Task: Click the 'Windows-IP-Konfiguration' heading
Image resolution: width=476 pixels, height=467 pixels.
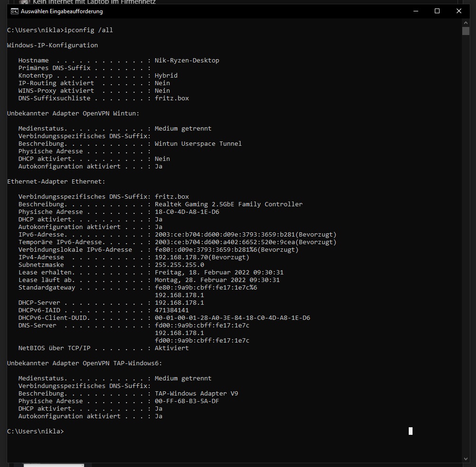Action: click(x=53, y=45)
